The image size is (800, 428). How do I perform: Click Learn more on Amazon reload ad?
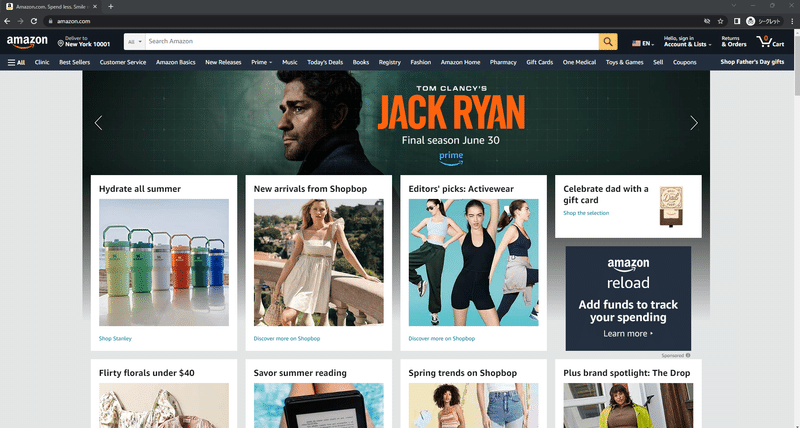628,334
